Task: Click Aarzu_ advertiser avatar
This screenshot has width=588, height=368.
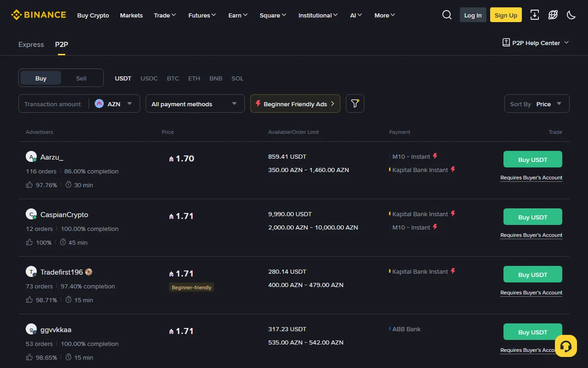Action: click(31, 157)
